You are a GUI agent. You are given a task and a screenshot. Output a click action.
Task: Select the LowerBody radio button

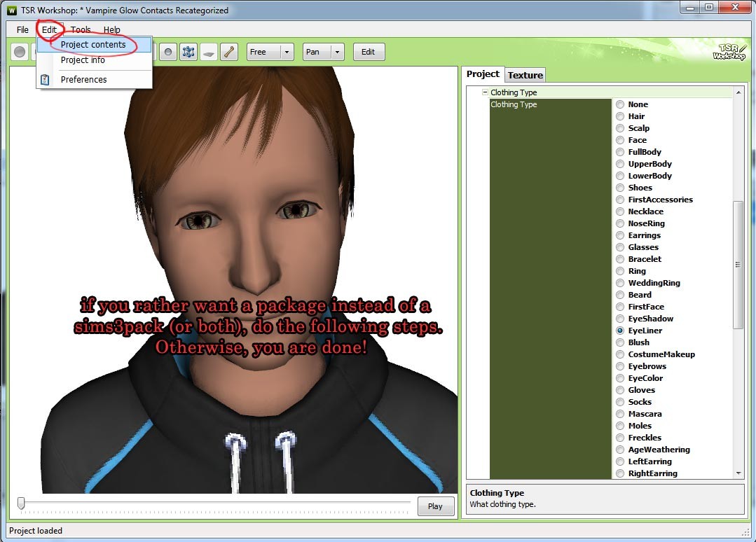[x=620, y=176]
